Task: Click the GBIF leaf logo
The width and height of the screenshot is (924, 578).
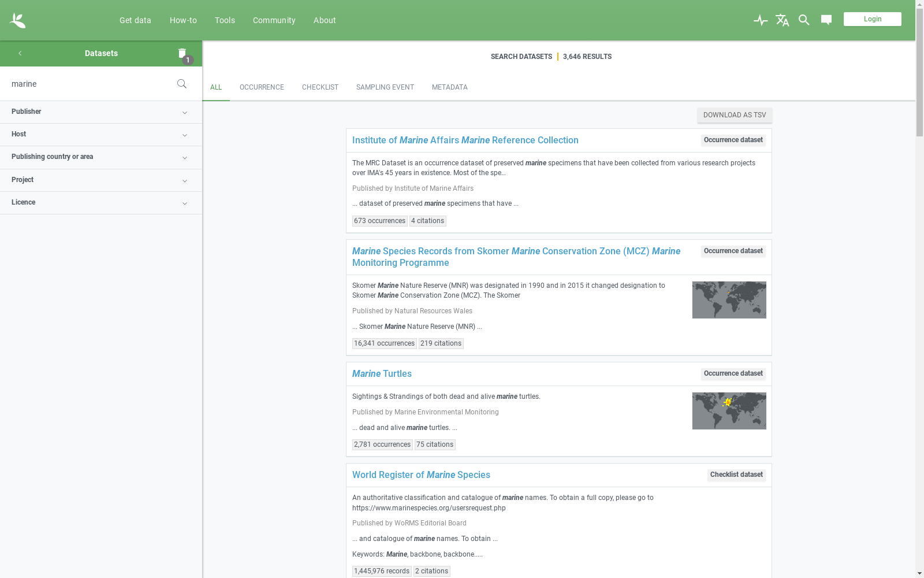Action: 17,20
